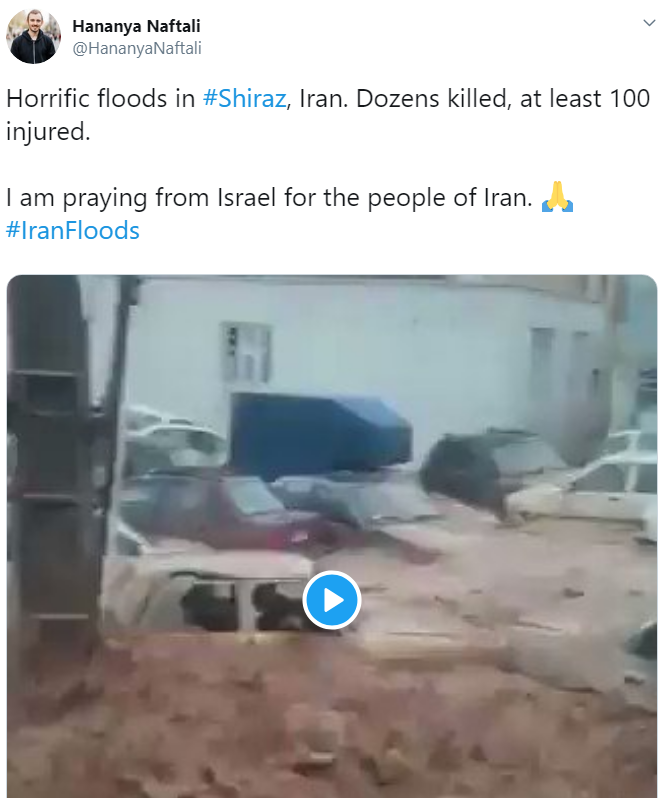This screenshot has height=798, width=668.
Task: Open the #IranFloods hashtag
Action: (x=72, y=231)
